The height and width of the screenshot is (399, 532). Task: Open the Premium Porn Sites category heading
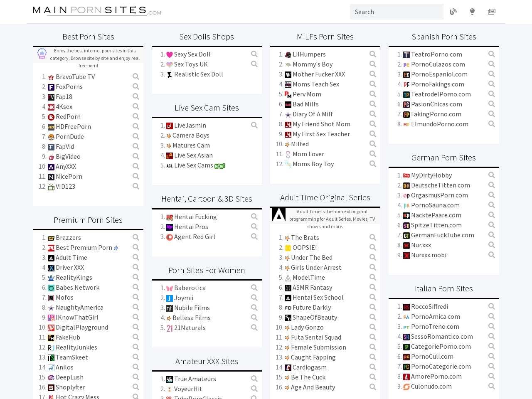click(88, 220)
